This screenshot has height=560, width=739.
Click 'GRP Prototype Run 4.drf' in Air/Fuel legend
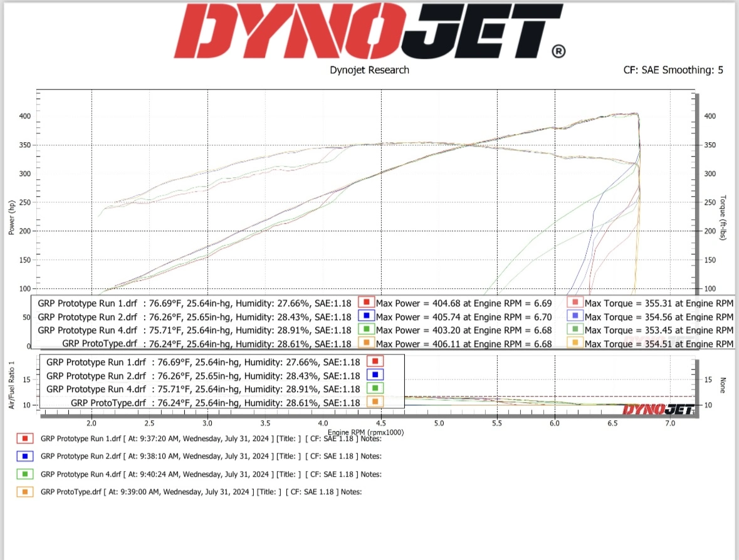pos(96,389)
